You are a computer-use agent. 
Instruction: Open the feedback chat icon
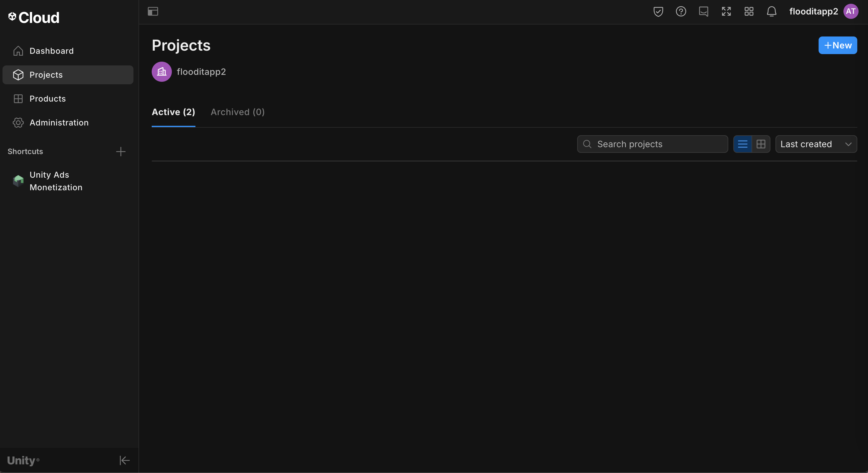click(703, 11)
